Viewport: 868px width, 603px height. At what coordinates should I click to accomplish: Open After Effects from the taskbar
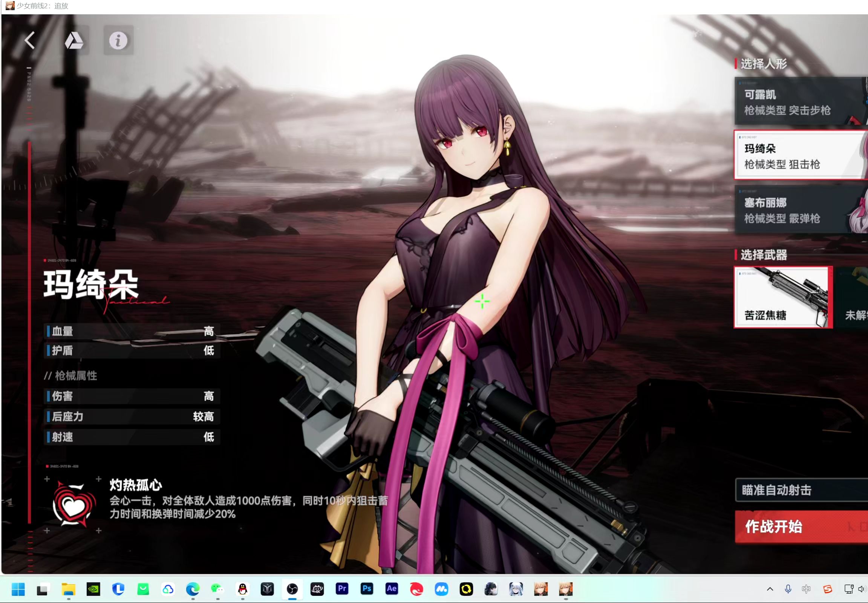(x=392, y=589)
